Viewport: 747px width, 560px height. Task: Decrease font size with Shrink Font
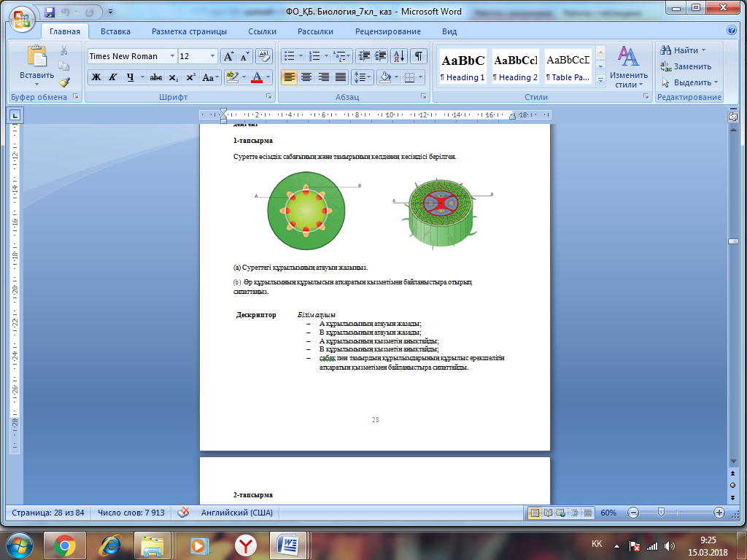click(x=244, y=56)
